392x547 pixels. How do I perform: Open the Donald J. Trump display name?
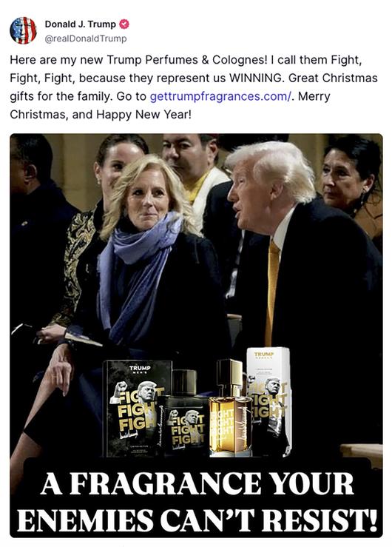tap(80, 24)
